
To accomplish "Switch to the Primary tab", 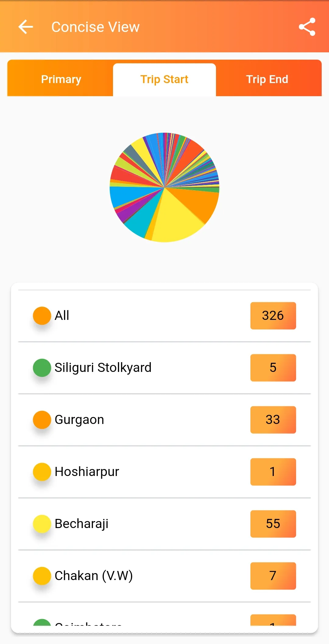I will pyautogui.click(x=61, y=79).
